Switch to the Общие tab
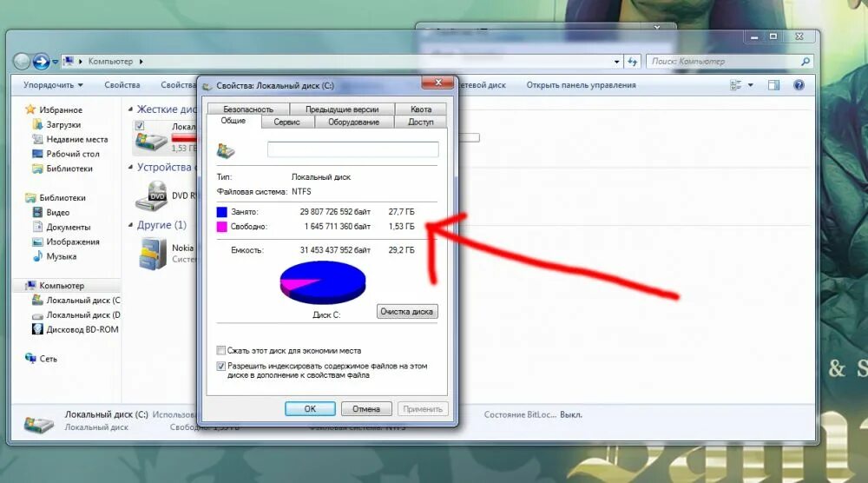This screenshot has height=483, width=868. [x=233, y=121]
